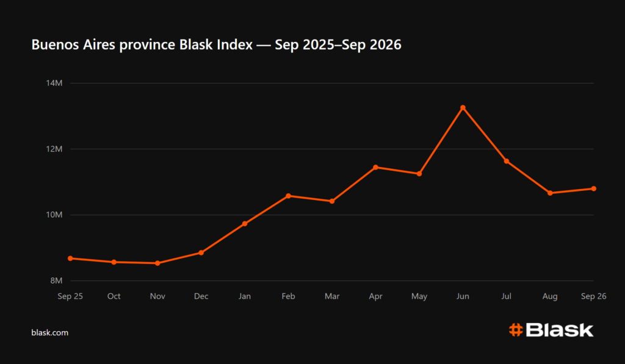Click the Dec x-axis label
Image resolution: width=625 pixels, height=364 pixels.
tap(201, 296)
